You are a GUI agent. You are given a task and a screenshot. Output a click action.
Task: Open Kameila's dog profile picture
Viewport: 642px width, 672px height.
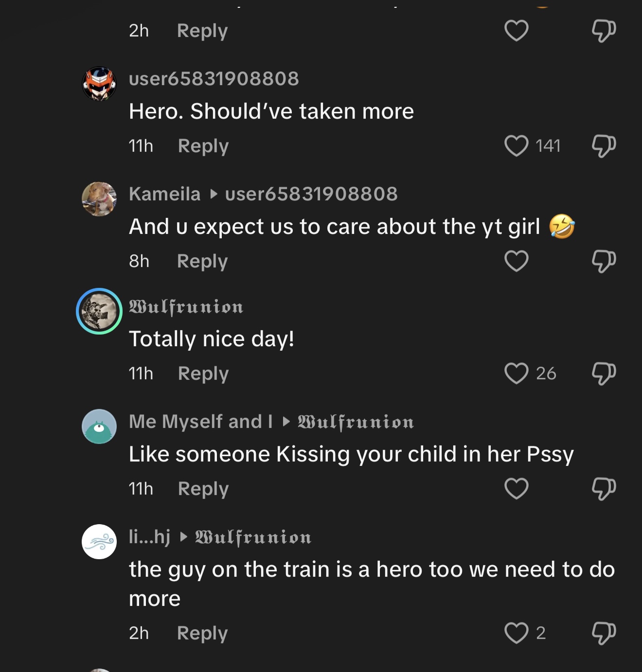(99, 199)
